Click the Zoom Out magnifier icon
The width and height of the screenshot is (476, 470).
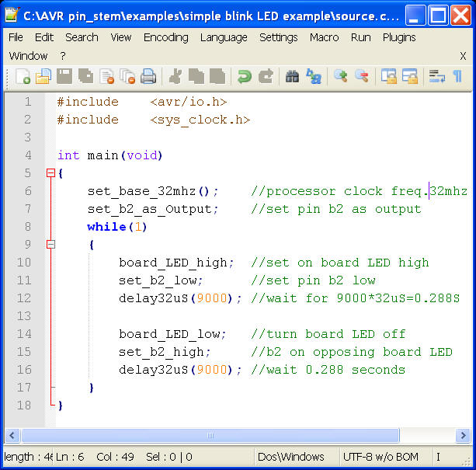tap(362, 76)
